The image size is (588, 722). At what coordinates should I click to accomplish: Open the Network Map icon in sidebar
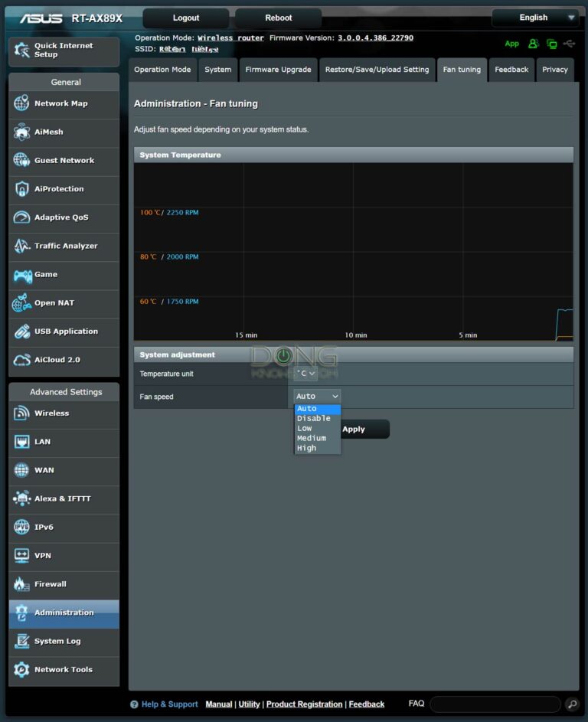pos(21,104)
